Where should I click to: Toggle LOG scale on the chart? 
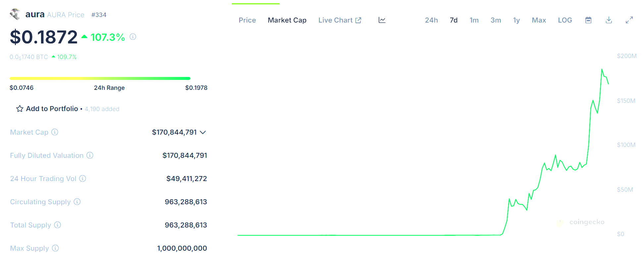pyautogui.click(x=565, y=20)
